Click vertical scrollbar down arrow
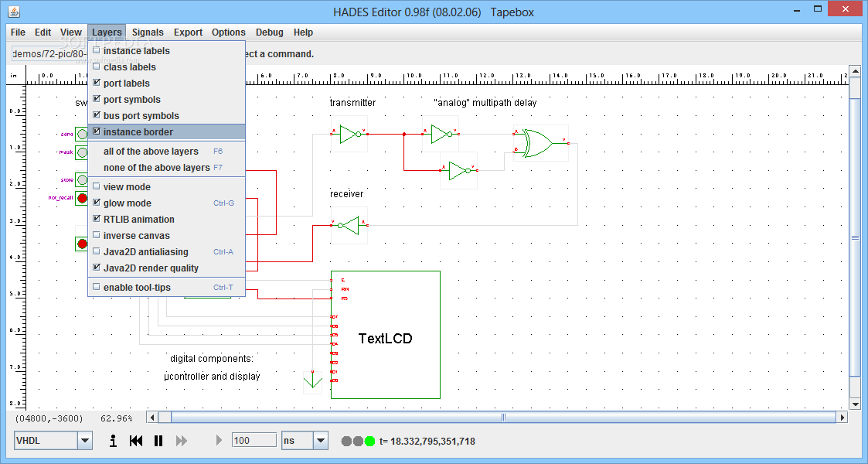868x464 pixels. [x=856, y=404]
